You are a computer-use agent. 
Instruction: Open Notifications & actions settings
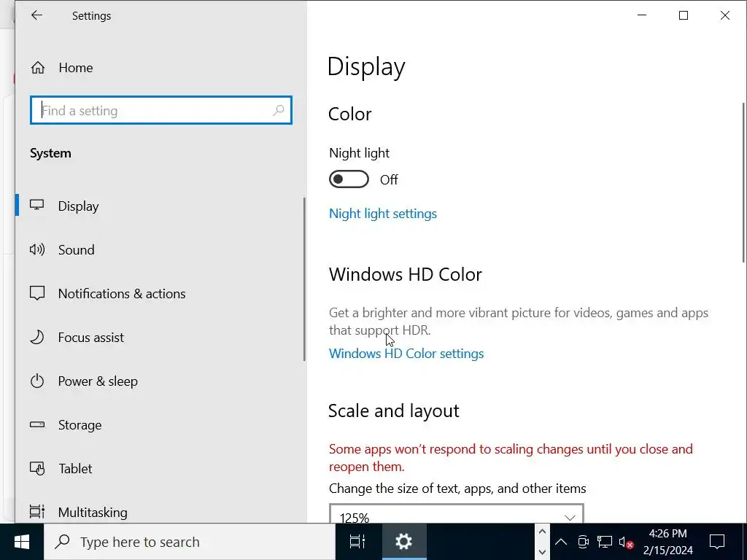(x=161, y=293)
